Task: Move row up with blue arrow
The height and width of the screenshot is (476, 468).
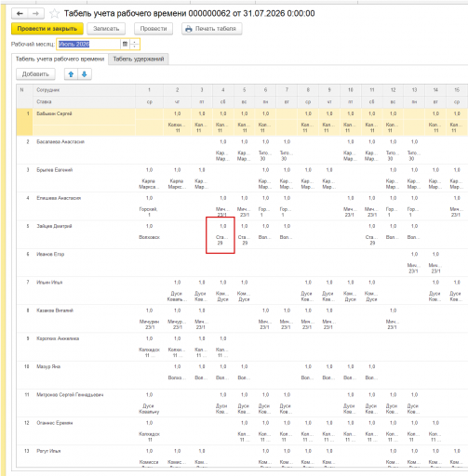Action: point(71,74)
